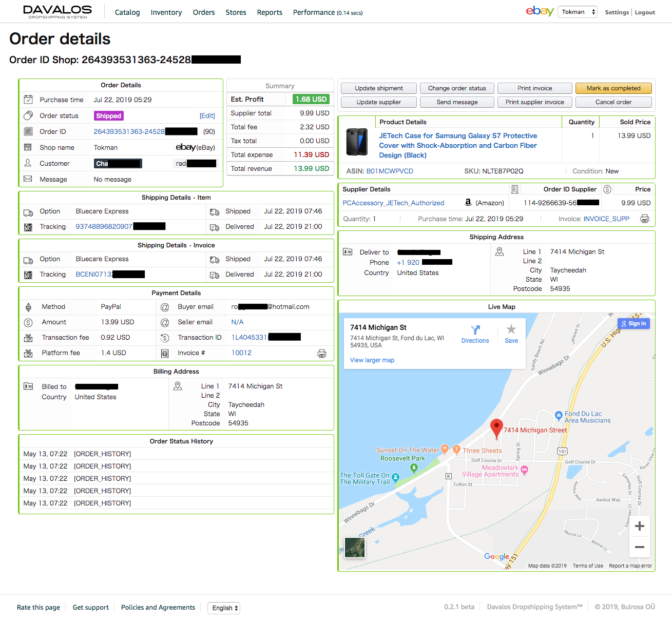Click the PayPal Method icon in Payment Details
The image size is (672, 623).
click(x=28, y=307)
